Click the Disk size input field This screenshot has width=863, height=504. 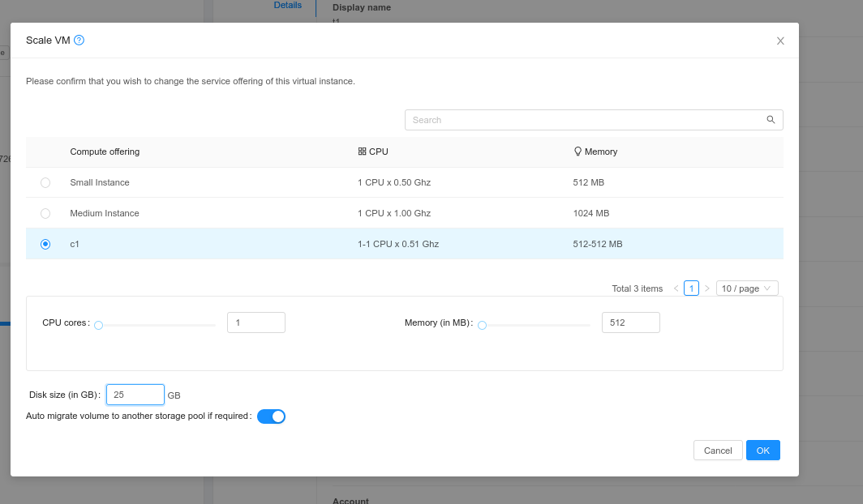pos(135,395)
